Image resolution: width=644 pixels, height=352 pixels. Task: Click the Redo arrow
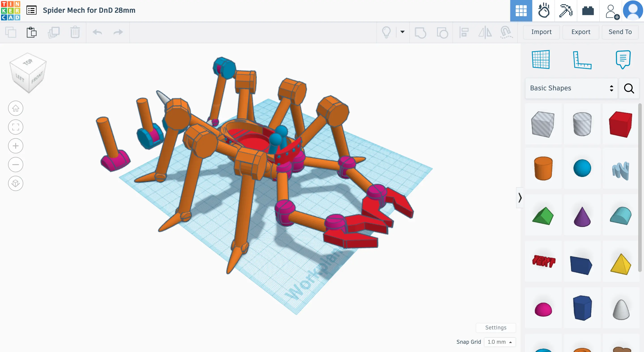click(118, 32)
